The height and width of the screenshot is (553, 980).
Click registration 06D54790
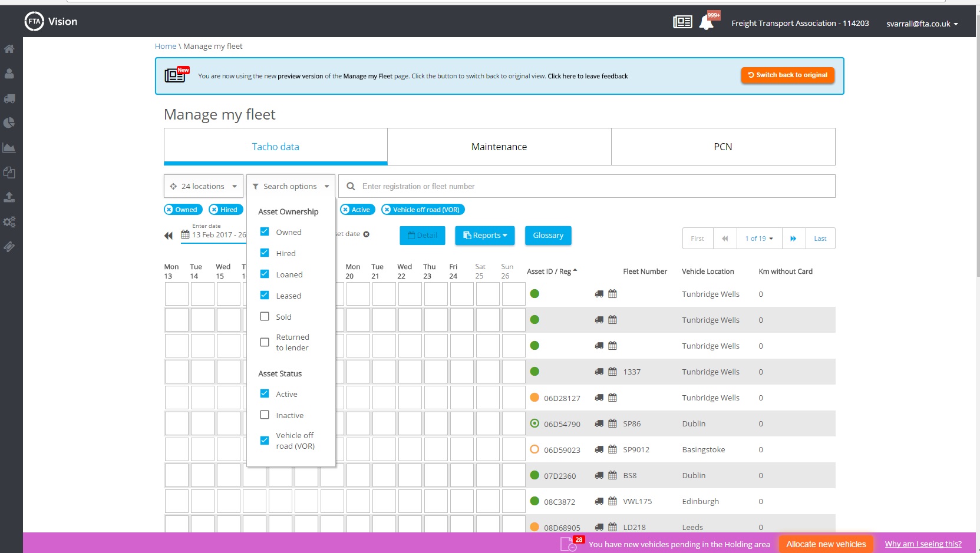tap(562, 424)
